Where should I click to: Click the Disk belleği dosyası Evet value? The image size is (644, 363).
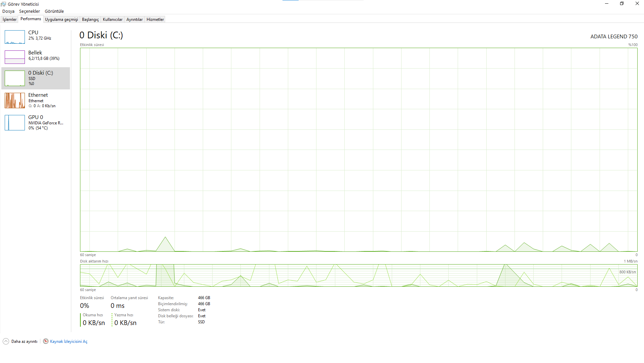click(x=201, y=316)
